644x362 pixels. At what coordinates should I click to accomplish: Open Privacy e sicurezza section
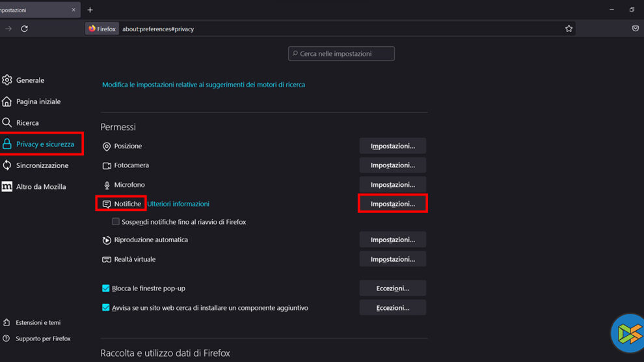[x=45, y=145]
